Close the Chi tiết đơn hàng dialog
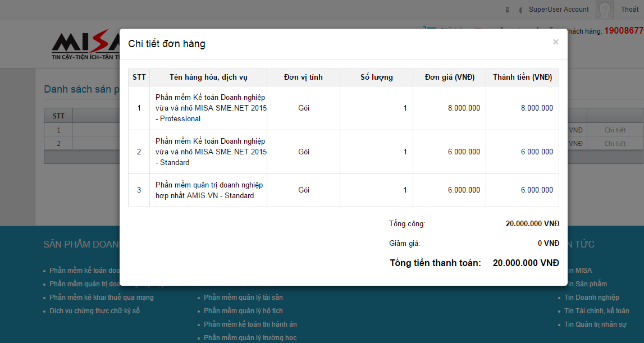 (555, 42)
